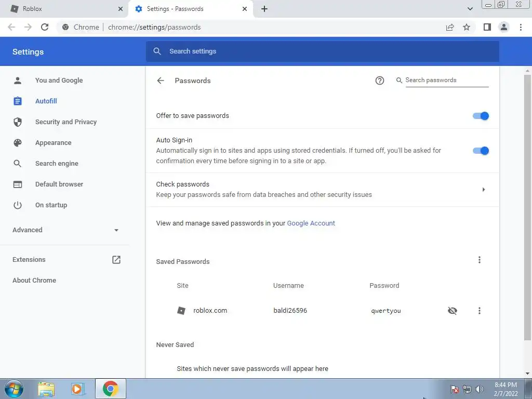Go back with the browser back arrow
Image resolution: width=532 pixels, height=399 pixels.
tap(11, 27)
